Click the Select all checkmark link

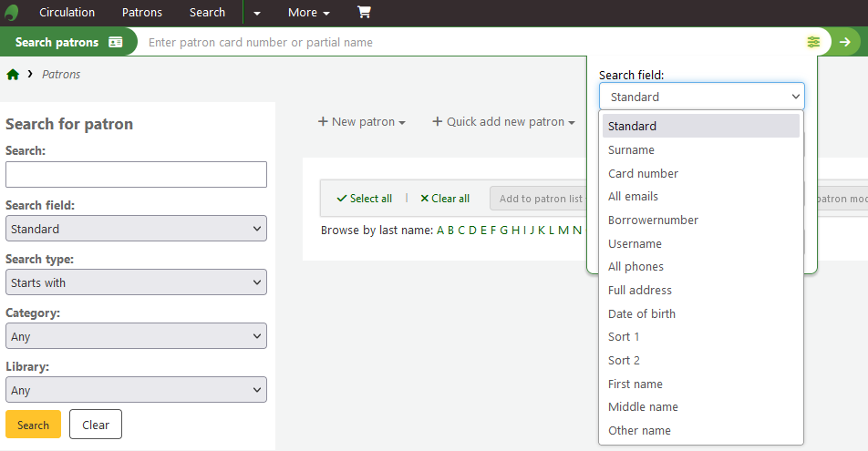[x=365, y=199]
